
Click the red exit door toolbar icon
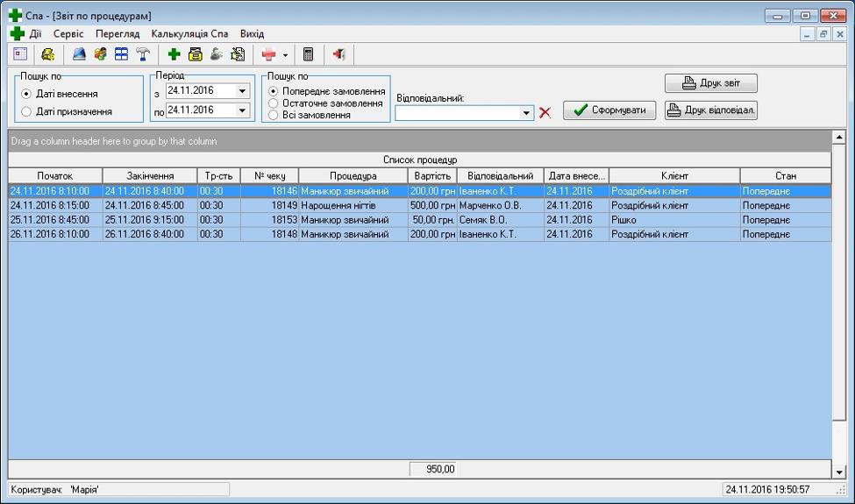[339, 54]
